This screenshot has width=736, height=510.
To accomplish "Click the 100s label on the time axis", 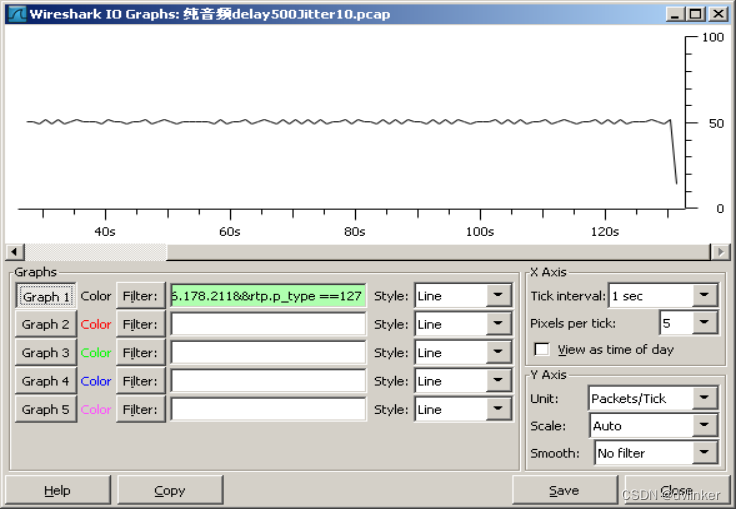I will click(x=480, y=231).
